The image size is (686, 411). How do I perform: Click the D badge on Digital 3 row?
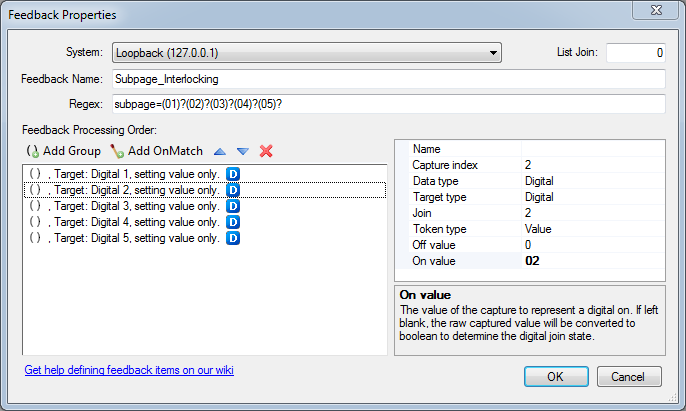pos(233,206)
